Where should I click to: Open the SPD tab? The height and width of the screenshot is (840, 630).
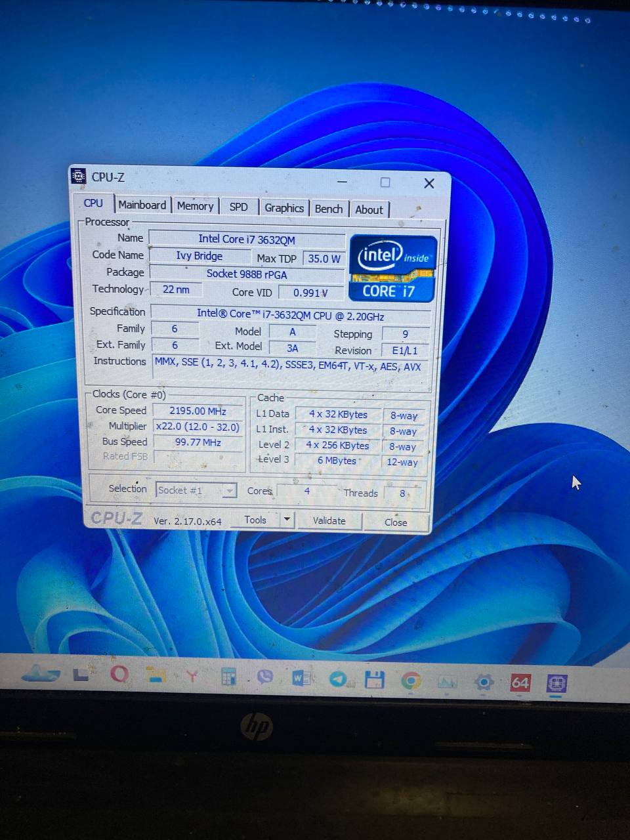pyautogui.click(x=239, y=207)
